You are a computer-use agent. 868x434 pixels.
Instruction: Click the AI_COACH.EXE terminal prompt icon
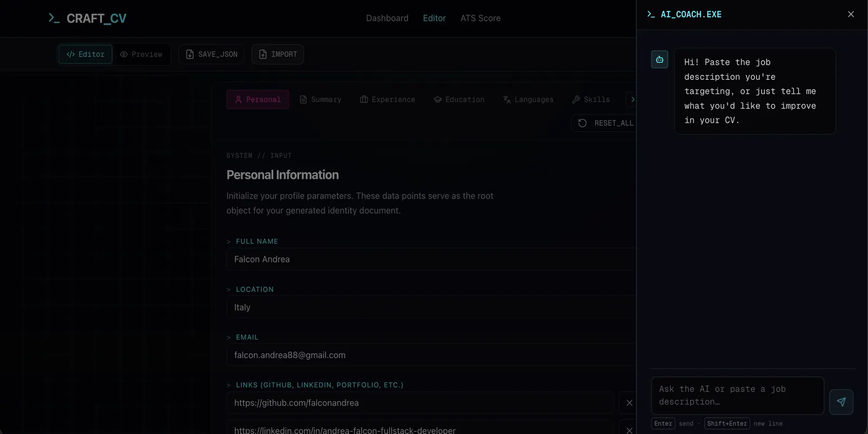pyautogui.click(x=651, y=14)
